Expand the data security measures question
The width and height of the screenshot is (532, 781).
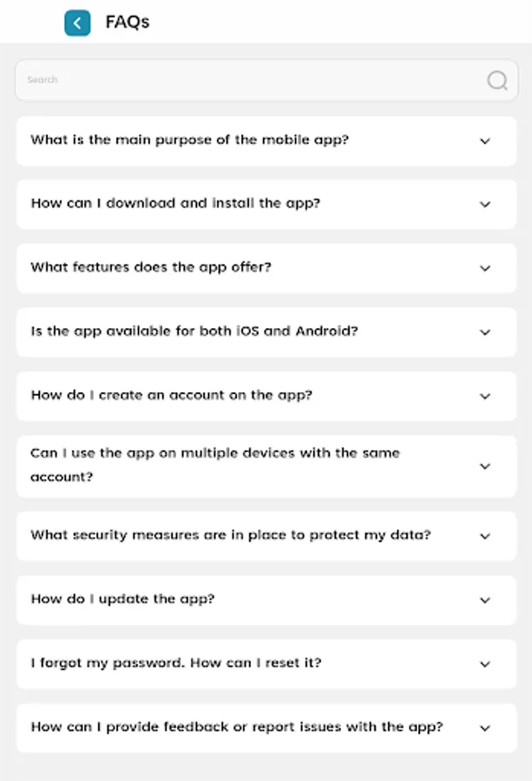(485, 535)
